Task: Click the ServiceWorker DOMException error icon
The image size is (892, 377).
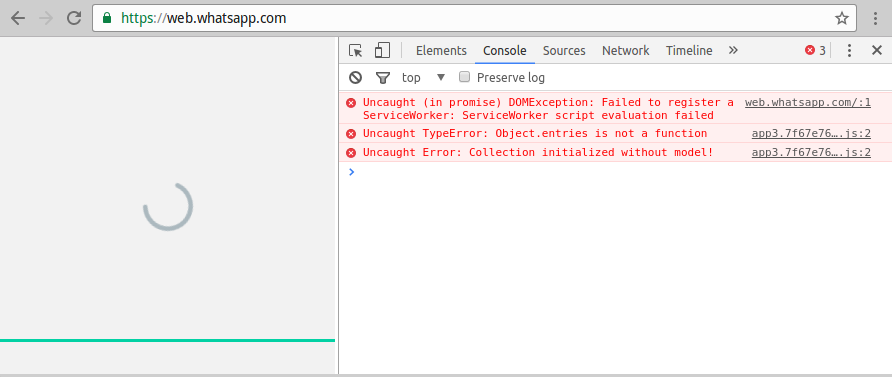Action: (x=351, y=103)
